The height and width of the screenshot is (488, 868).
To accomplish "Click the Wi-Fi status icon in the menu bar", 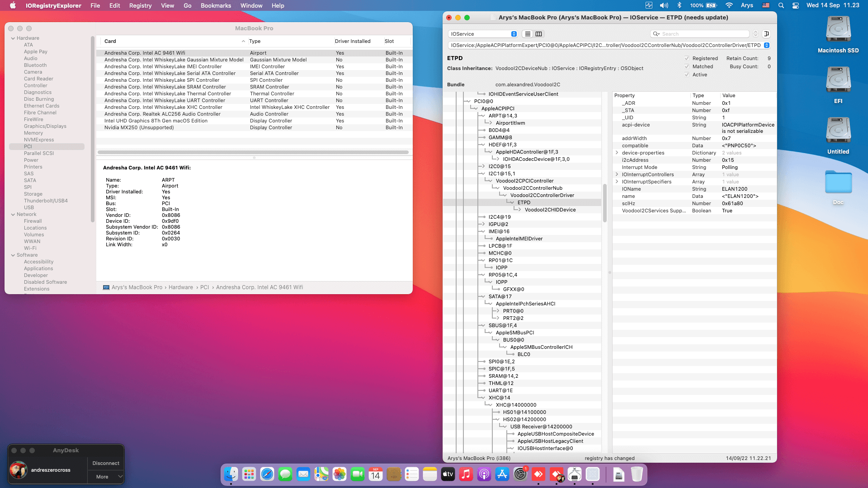I will 729,5.
